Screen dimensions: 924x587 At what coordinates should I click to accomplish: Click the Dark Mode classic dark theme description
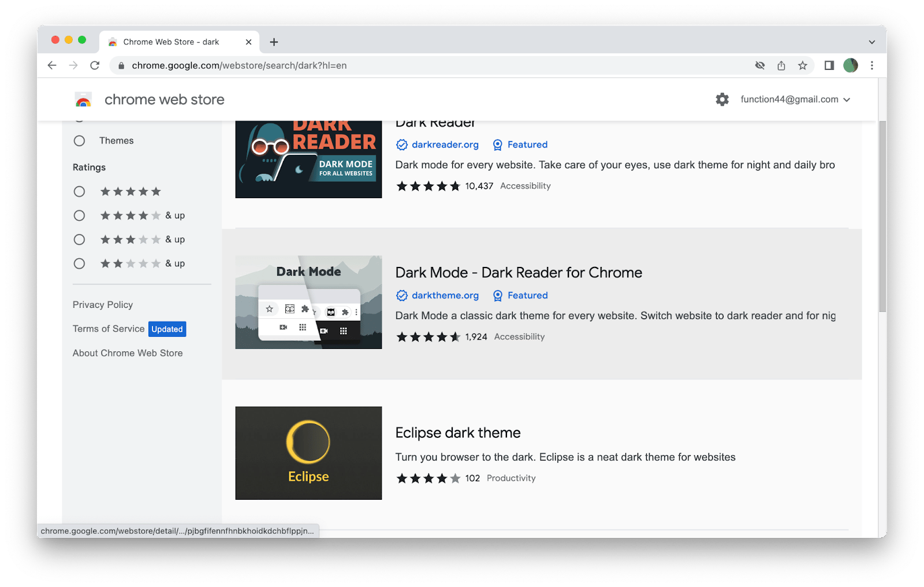click(616, 316)
